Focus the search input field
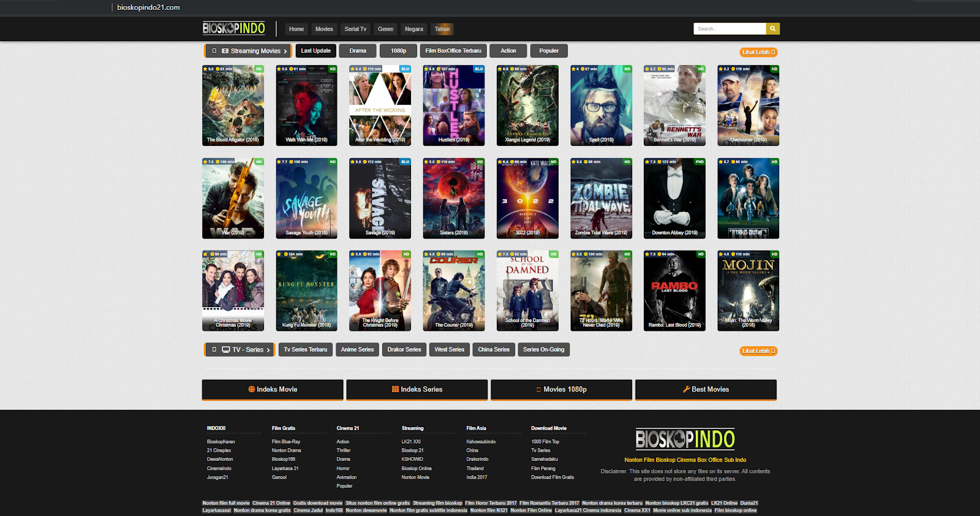This screenshot has height=516, width=980. pos(729,29)
